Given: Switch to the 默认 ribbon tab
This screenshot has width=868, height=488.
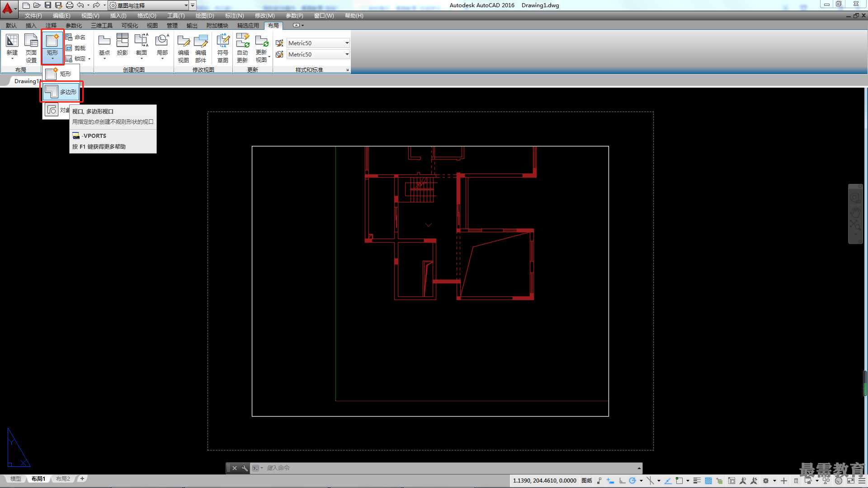Looking at the screenshot, I should (11, 26).
